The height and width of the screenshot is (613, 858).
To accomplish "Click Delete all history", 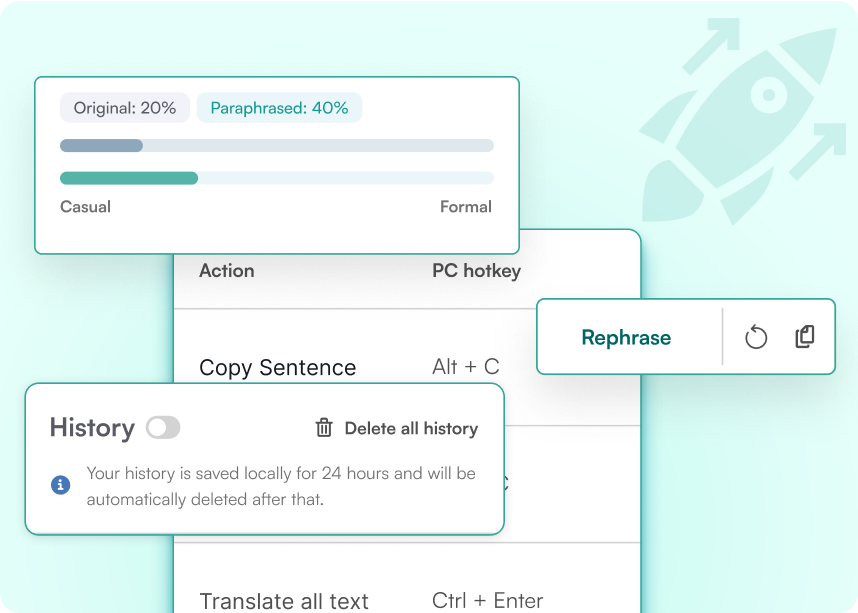I will point(411,428).
